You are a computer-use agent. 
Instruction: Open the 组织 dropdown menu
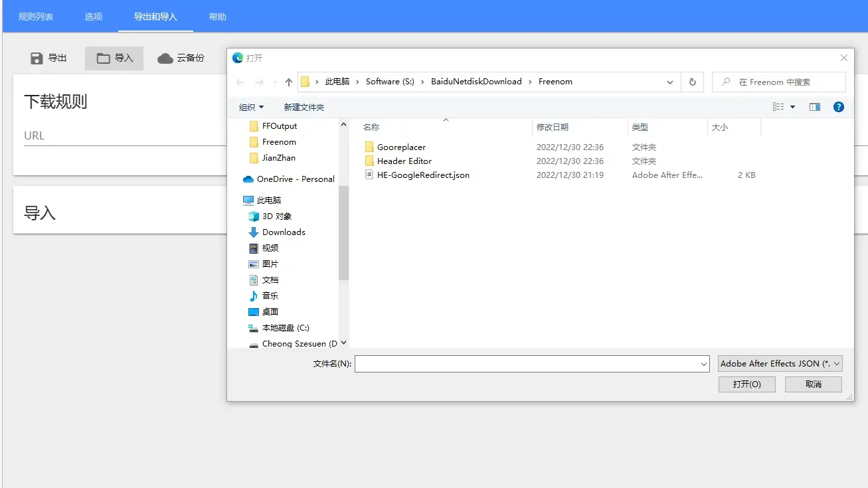click(251, 106)
